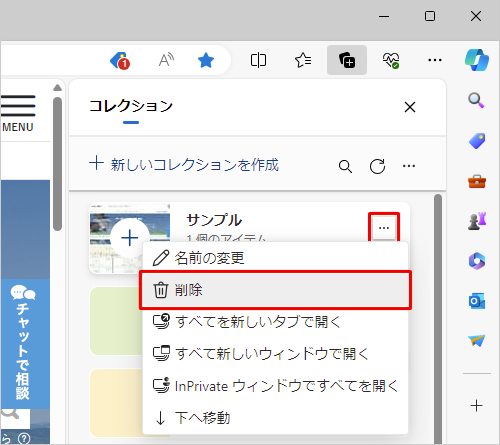Click the shopping coupon tag icon in address bar
Image resolution: width=500 pixels, height=445 pixels.
click(x=120, y=60)
